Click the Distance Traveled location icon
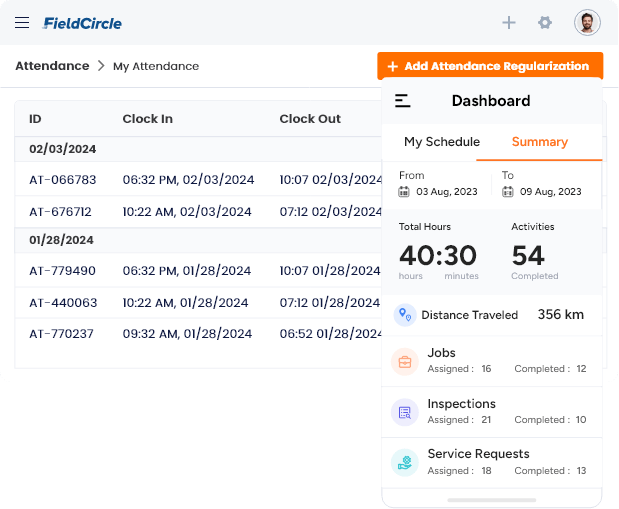619x509 pixels. (405, 315)
